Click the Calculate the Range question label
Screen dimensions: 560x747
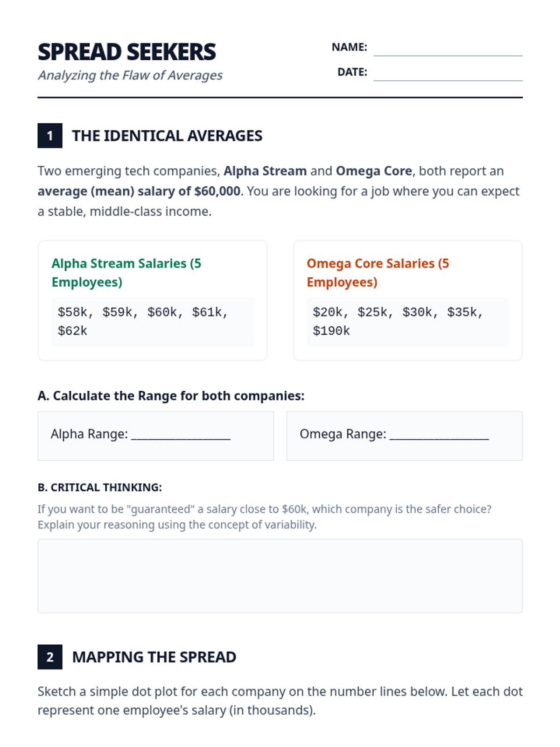pyautogui.click(x=171, y=396)
